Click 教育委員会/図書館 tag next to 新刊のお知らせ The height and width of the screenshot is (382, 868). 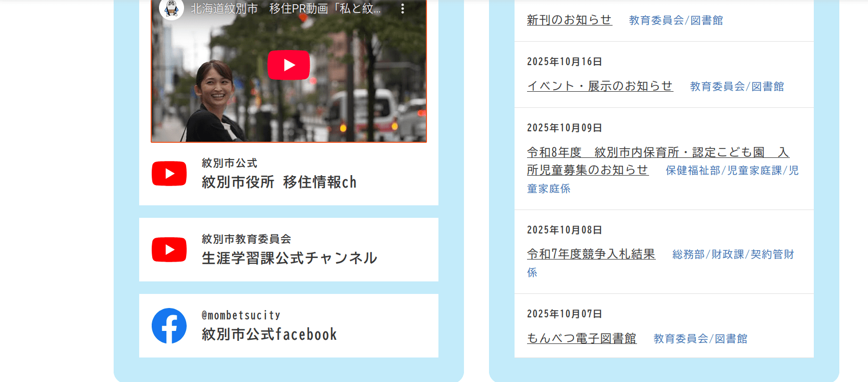tap(676, 20)
